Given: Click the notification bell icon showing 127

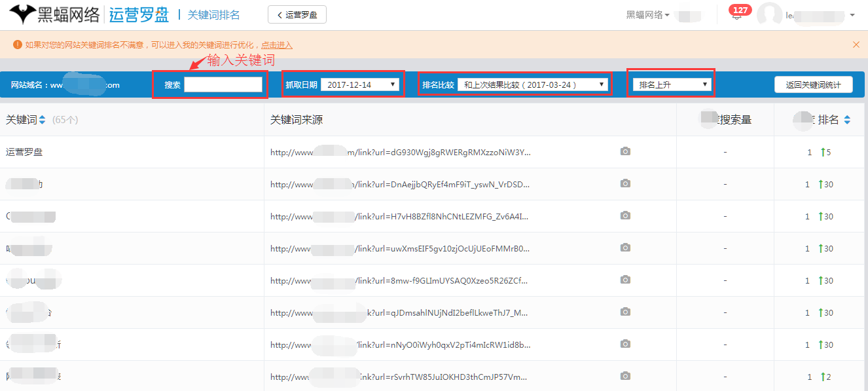Looking at the screenshot, I should (739, 12).
